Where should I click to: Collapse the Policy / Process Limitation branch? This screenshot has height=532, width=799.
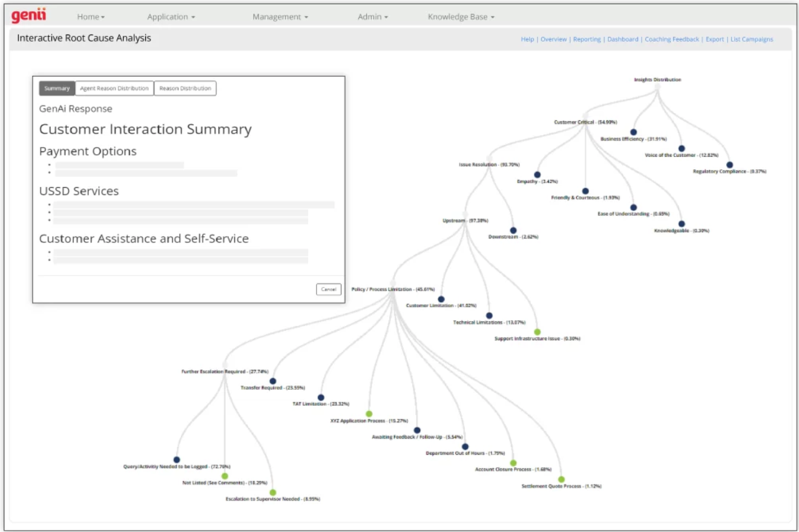tap(393, 283)
